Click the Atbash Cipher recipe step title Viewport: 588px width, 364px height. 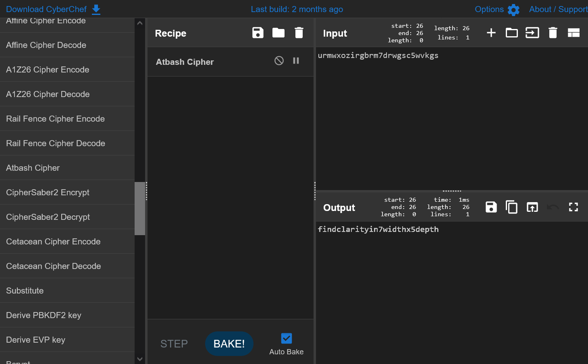(x=185, y=62)
